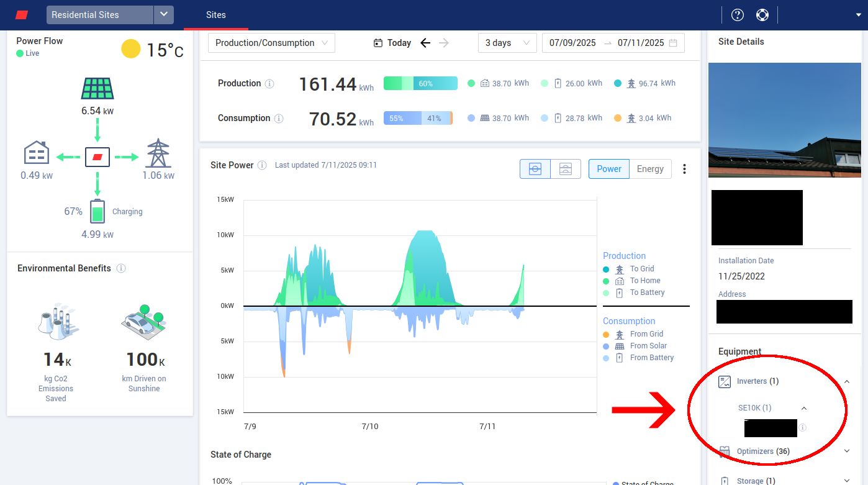868x485 pixels.
Task: Click the previous period back arrow
Action: click(x=425, y=43)
